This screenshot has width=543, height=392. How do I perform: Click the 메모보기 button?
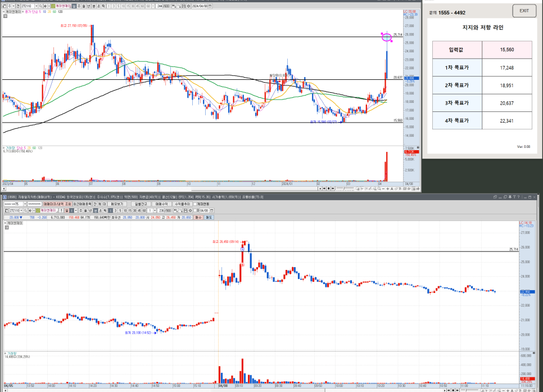117,204
